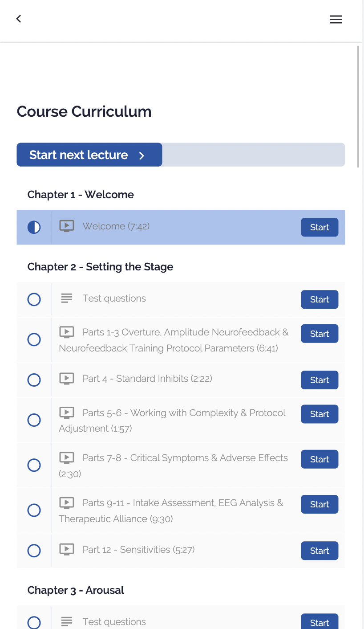Click video icon for Parts 7-8 Critical Symptoms
Screen dimensions: 364x629
click(67, 457)
